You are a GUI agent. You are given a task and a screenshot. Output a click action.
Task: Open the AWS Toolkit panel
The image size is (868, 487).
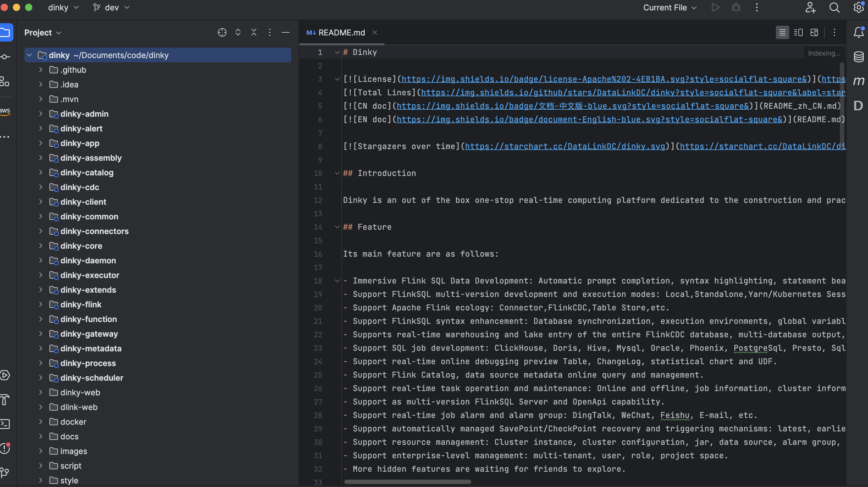coord(5,111)
